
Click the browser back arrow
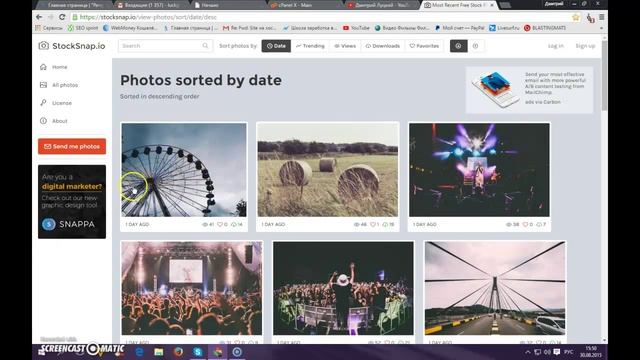[39, 17]
